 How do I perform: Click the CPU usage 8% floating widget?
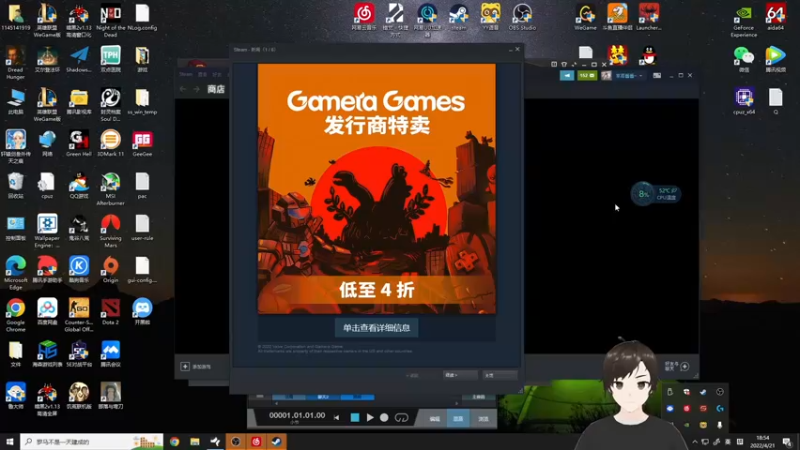tap(655, 194)
